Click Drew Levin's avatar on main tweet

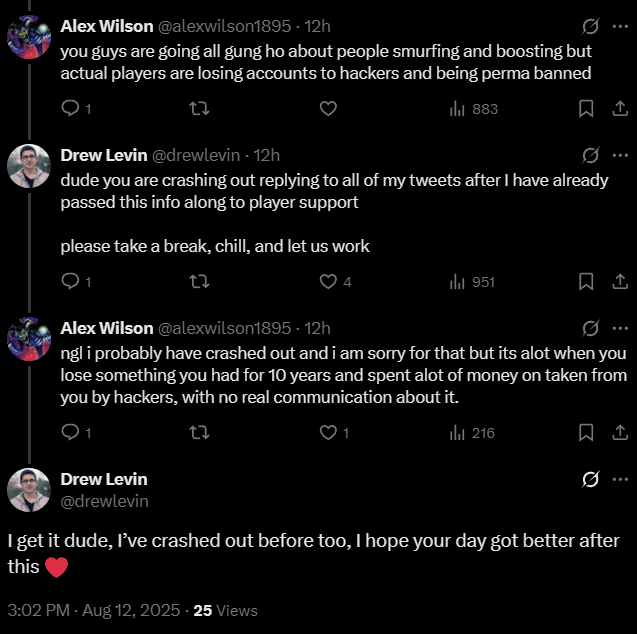(x=29, y=489)
